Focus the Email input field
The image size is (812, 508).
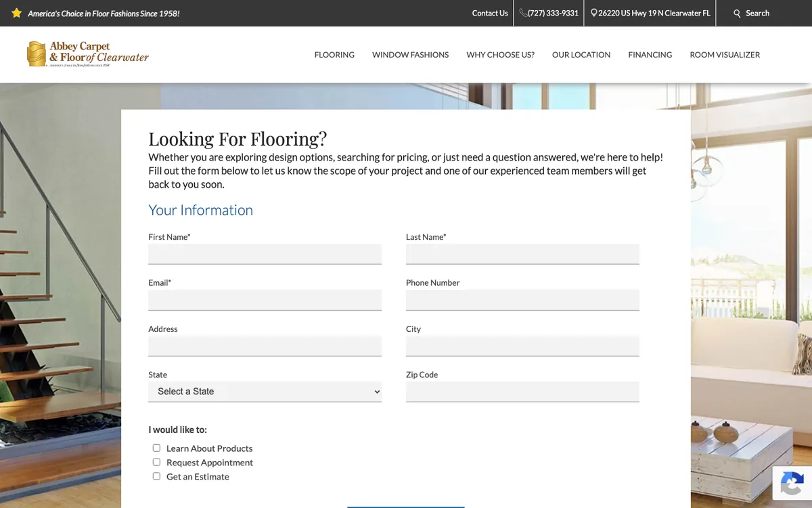coord(265,300)
